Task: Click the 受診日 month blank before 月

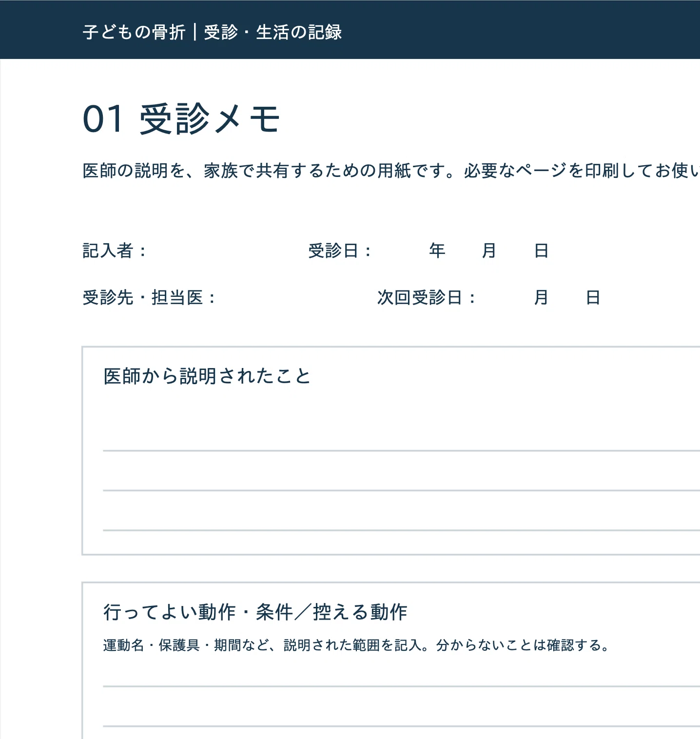Action: tap(463, 251)
